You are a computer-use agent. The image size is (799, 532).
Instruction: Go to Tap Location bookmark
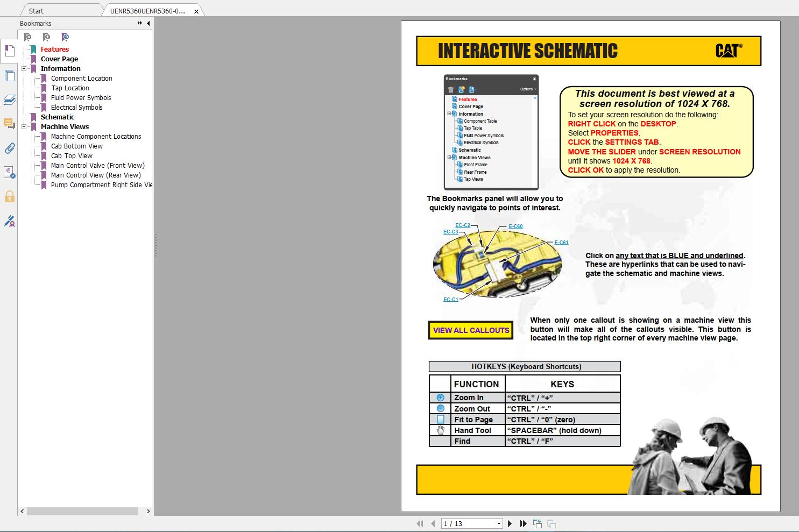(70, 88)
